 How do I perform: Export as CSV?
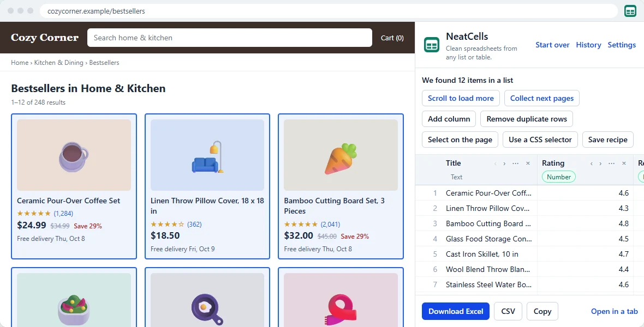pyautogui.click(x=508, y=311)
